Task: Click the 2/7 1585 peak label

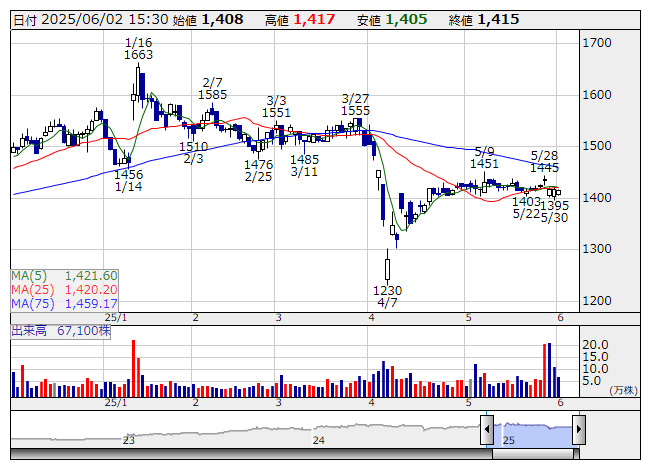Action: [x=212, y=89]
